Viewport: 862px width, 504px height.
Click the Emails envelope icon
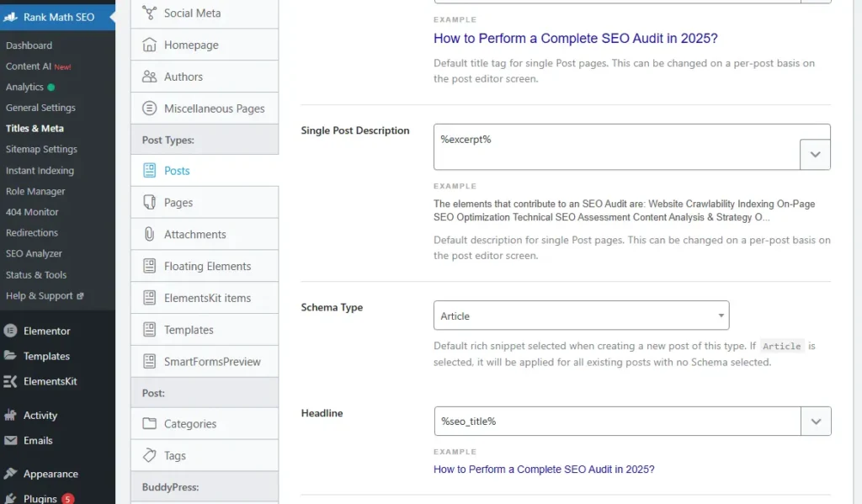click(10, 440)
